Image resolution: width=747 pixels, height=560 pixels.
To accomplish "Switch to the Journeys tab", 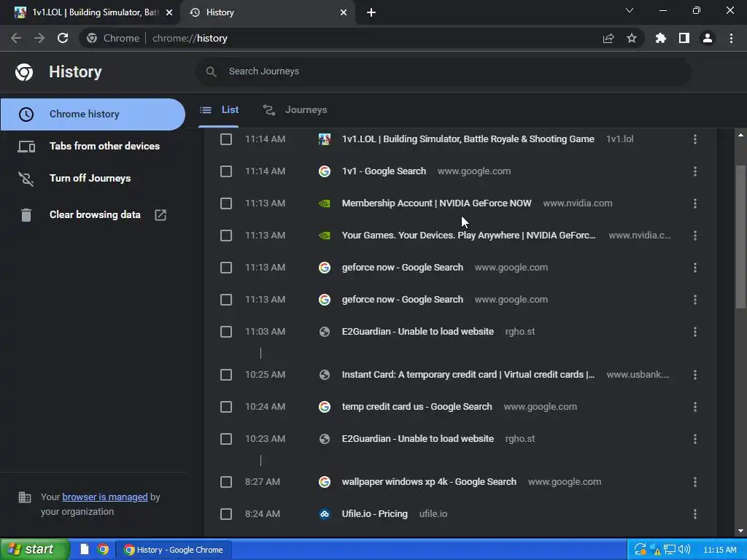I will [295, 110].
